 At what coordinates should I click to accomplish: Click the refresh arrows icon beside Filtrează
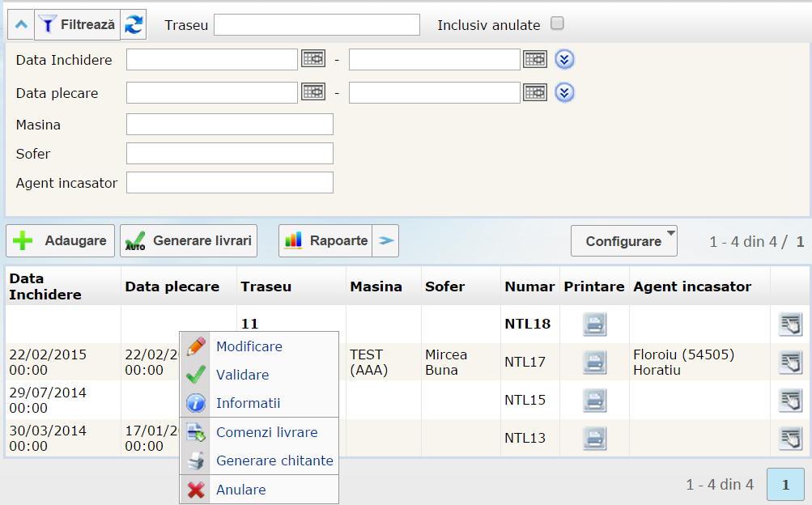tap(134, 25)
